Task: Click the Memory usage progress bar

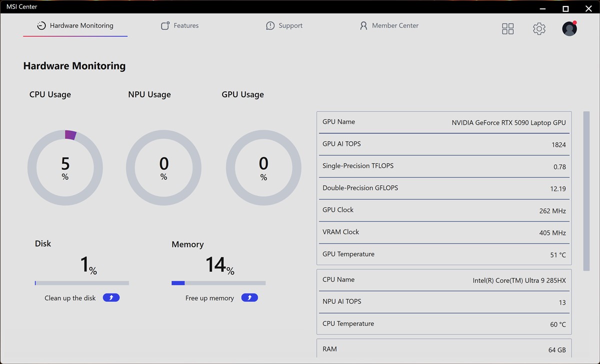Action: [218, 283]
